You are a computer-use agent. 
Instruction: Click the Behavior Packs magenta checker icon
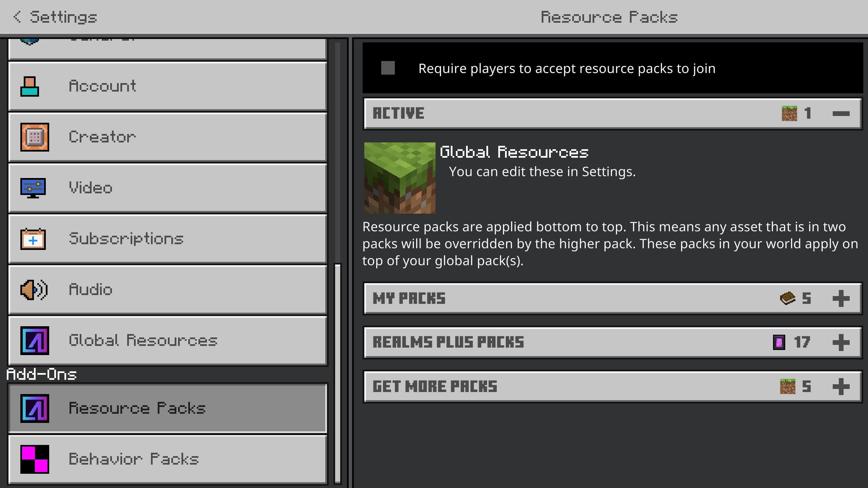[x=35, y=459]
